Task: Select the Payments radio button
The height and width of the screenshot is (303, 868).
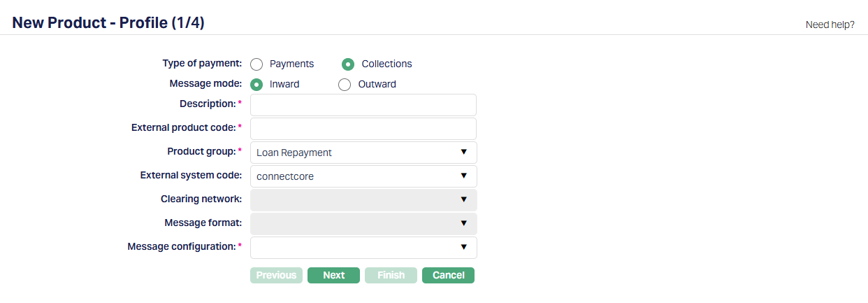Action: (256, 64)
